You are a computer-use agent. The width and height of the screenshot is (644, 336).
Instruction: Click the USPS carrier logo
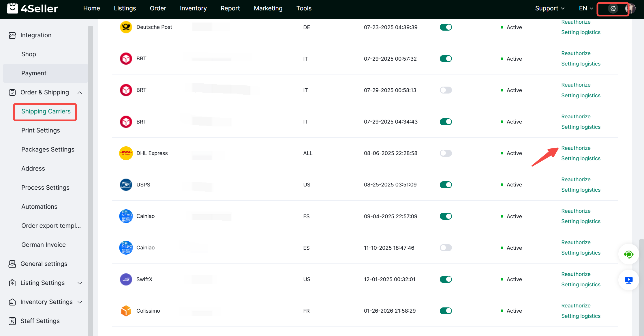coord(126,185)
